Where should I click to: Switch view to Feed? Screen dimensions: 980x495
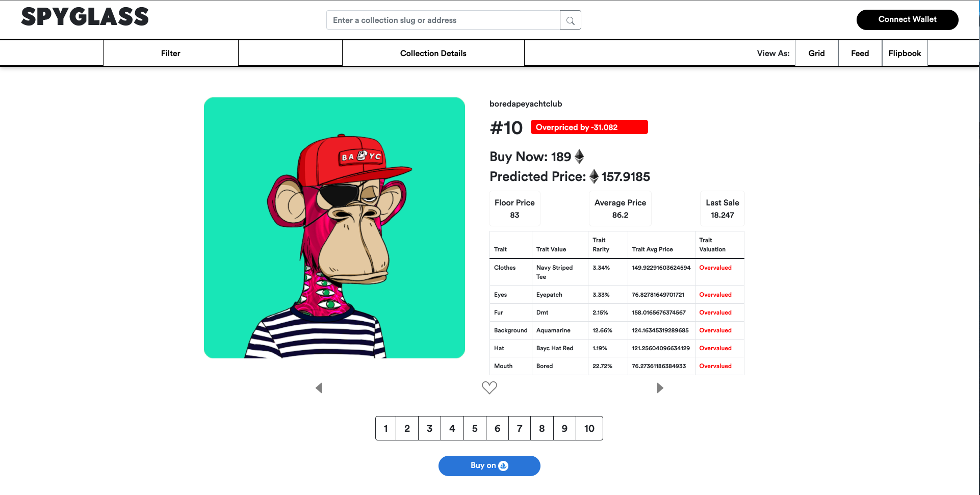(x=860, y=53)
